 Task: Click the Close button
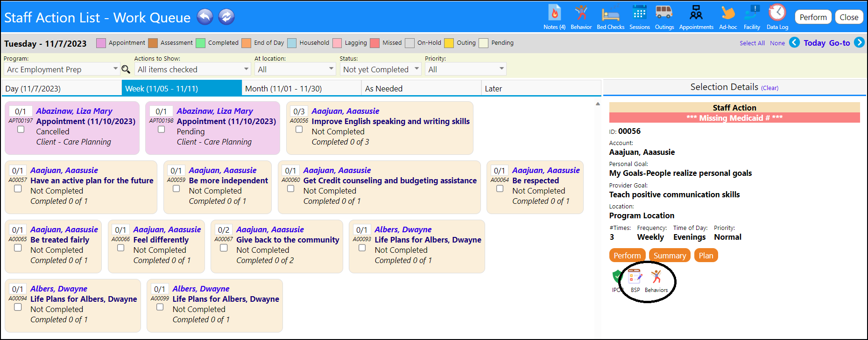(x=849, y=17)
